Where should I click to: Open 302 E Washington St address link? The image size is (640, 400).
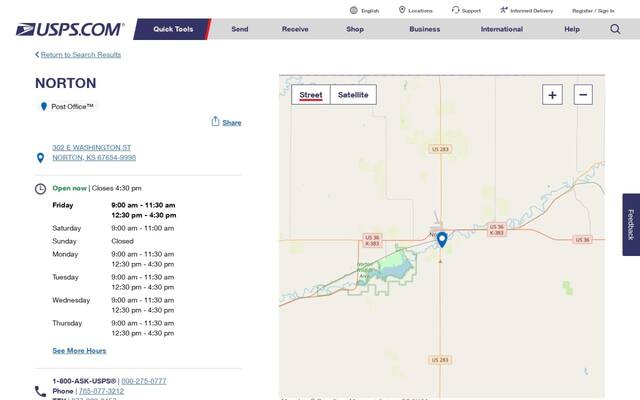(92, 147)
